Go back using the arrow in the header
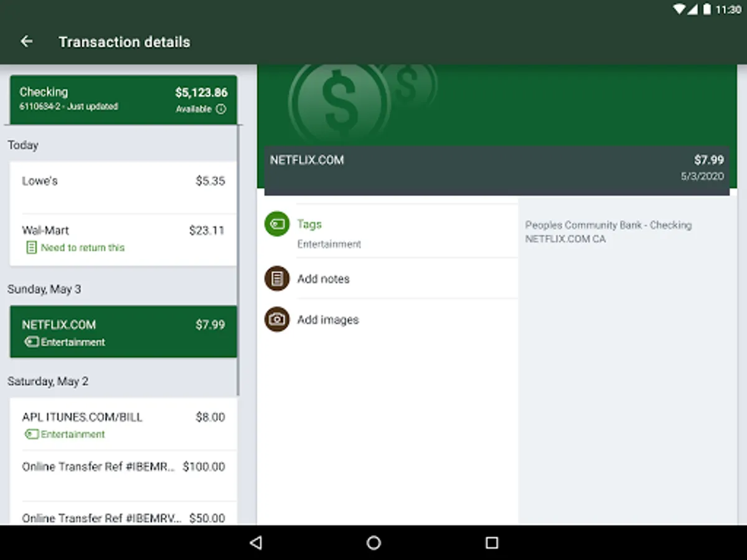The height and width of the screenshot is (560, 747). [26, 42]
